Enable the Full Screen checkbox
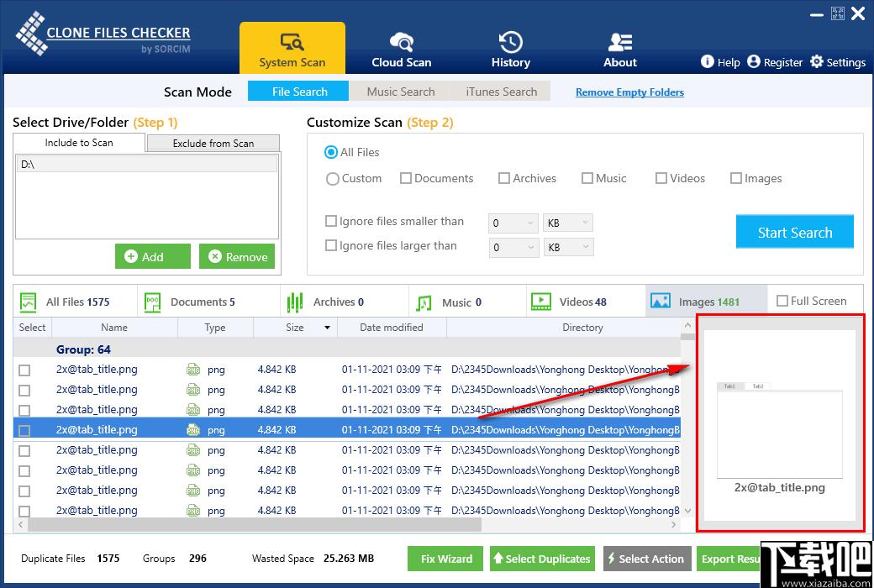The height and width of the screenshot is (588, 874). point(782,301)
